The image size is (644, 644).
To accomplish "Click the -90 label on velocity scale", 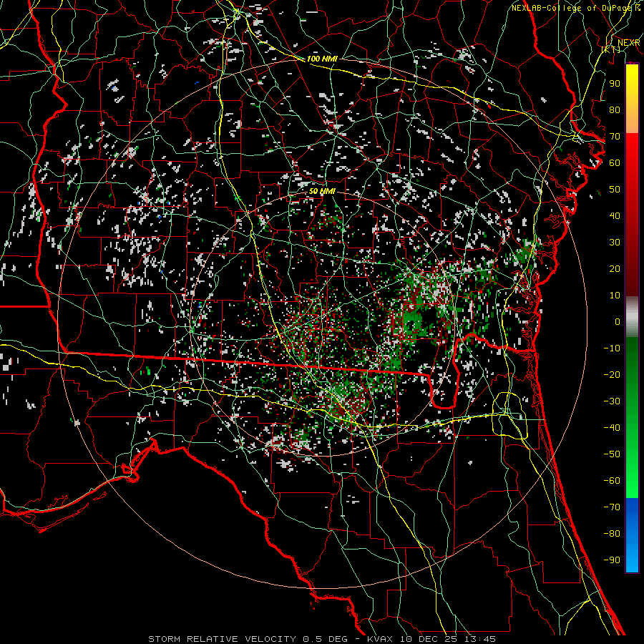I will [x=612, y=560].
